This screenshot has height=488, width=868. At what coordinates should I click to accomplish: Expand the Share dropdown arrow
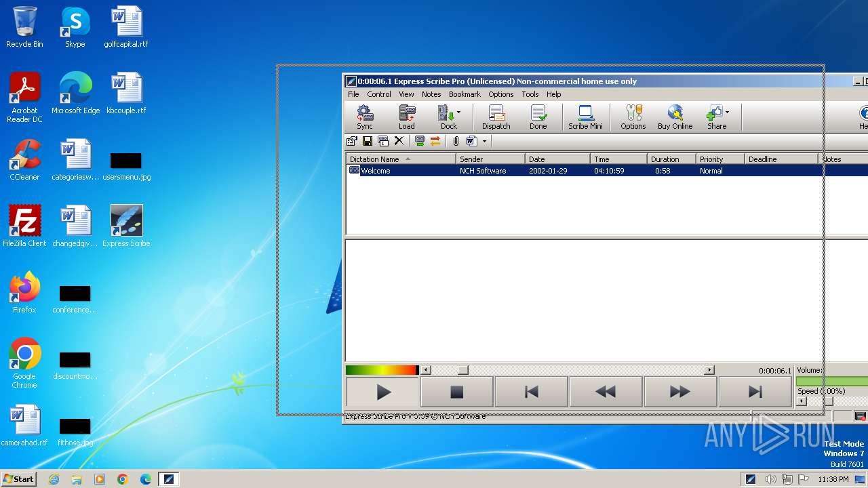[728, 113]
